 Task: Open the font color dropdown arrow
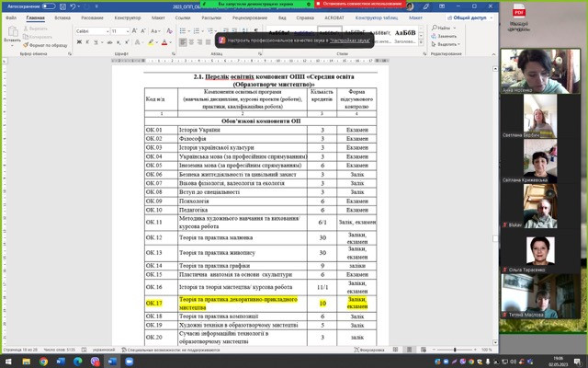(171, 43)
